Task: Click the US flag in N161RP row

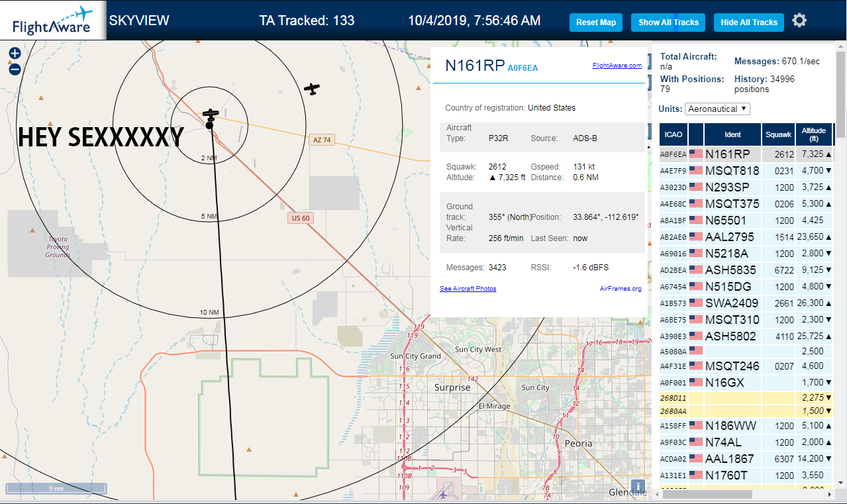Action: 695,154
